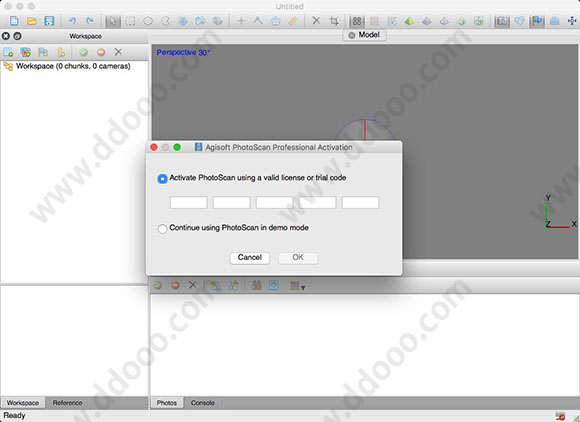This screenshot has width=580, height=422.
Task: Click Cancel in the Activation dialog
Action: (x=250, y=258)
